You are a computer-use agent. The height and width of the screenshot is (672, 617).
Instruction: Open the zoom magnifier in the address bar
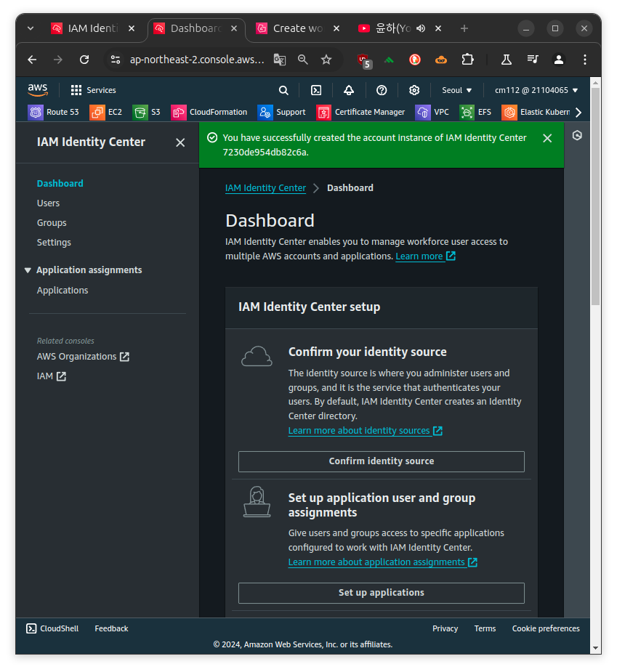pyautogui.click(x=303, y=60)
